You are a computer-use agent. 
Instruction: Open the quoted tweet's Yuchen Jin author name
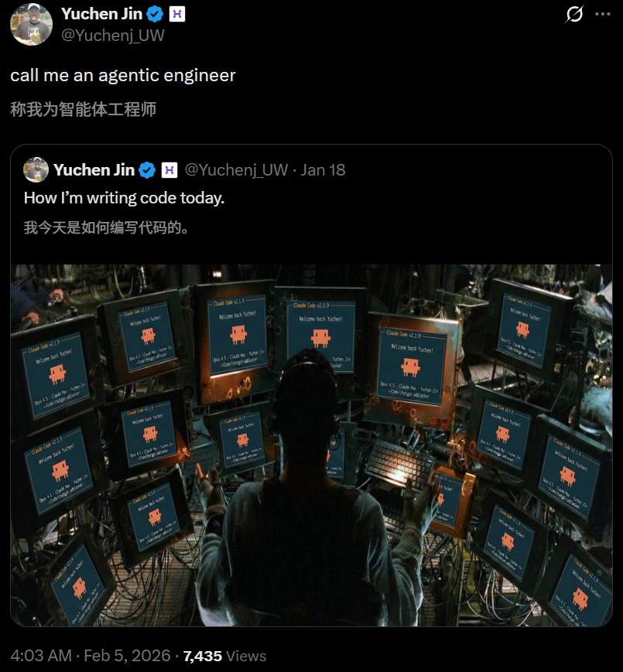pos(94,170)
